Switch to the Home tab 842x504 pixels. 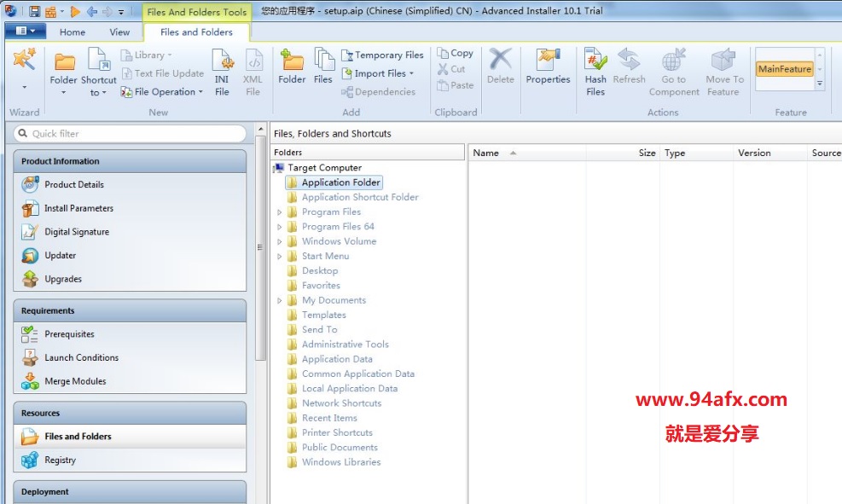click(x=73, y=32)
